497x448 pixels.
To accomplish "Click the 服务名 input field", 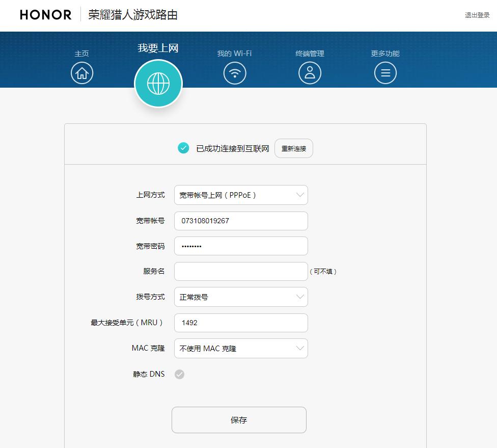I will point(240,272).
